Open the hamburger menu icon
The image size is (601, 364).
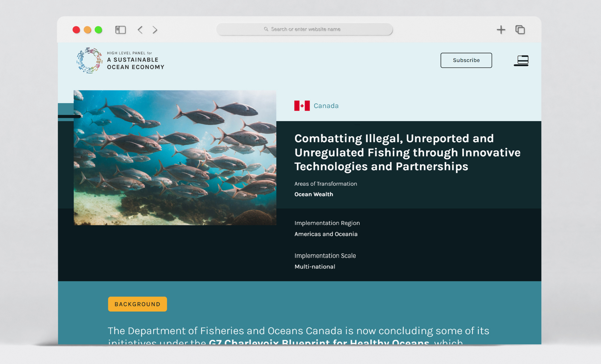pyautogui.click(x=521, y=60)
